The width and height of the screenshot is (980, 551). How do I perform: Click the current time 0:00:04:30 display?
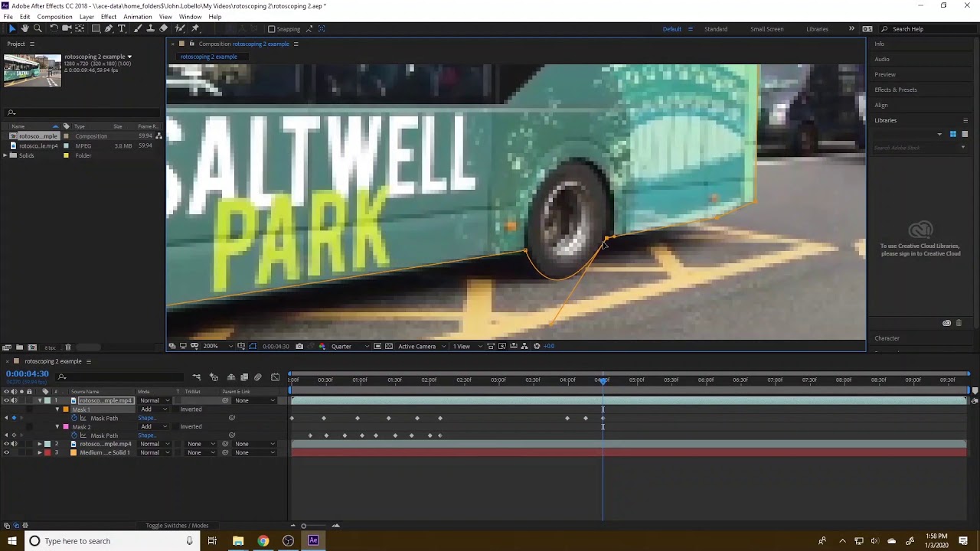tap(28, 373)
